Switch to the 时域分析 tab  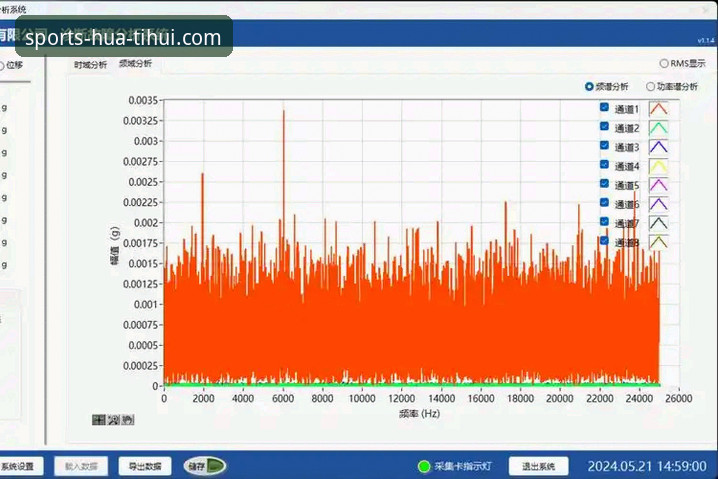(x=90, y=65)
